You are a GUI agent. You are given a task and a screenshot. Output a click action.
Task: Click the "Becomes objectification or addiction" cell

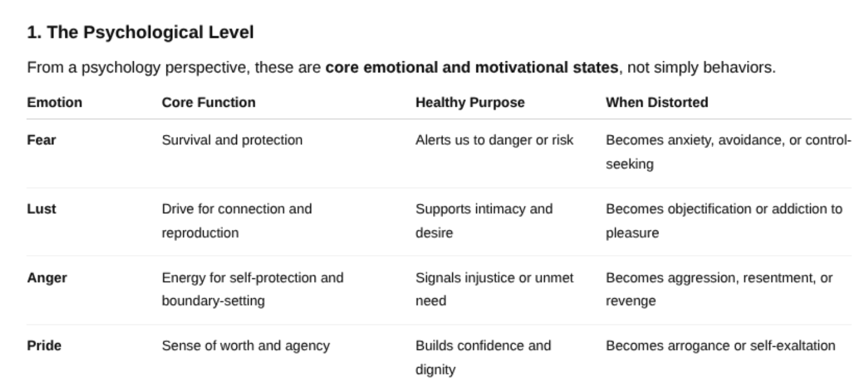click(724, 209)
